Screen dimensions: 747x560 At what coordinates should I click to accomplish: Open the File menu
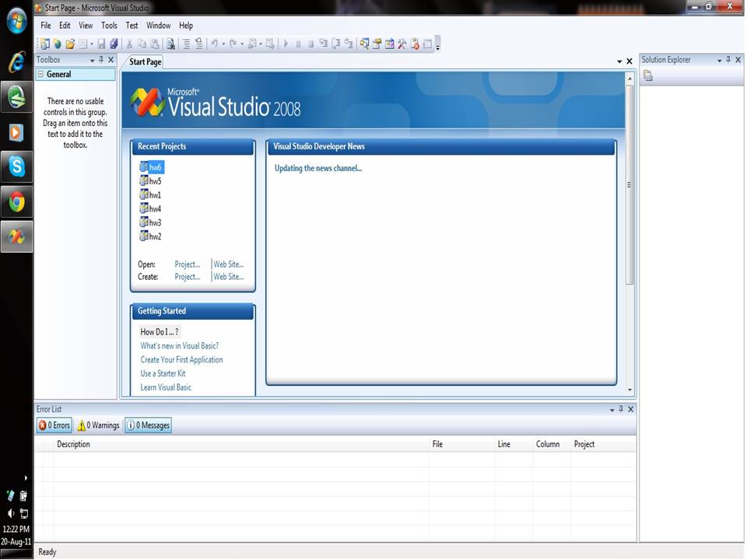click(x=46, y=25)
